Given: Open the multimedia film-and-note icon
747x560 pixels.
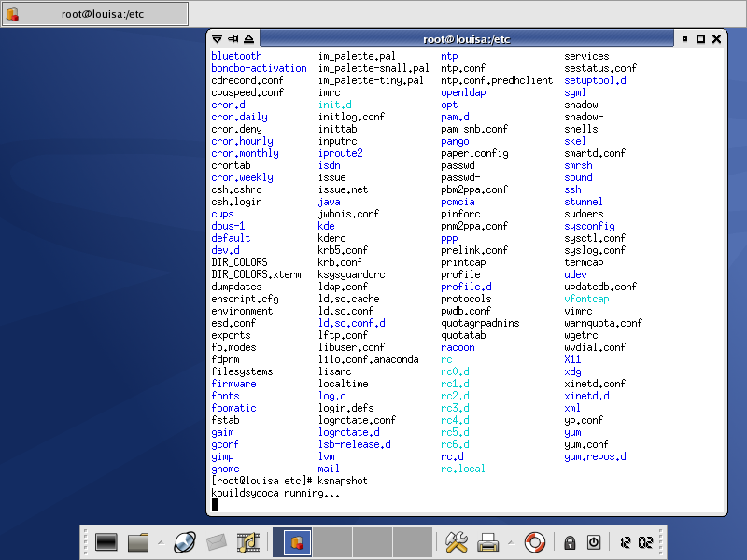Looking at the screenshot, I should pos(247,541).
